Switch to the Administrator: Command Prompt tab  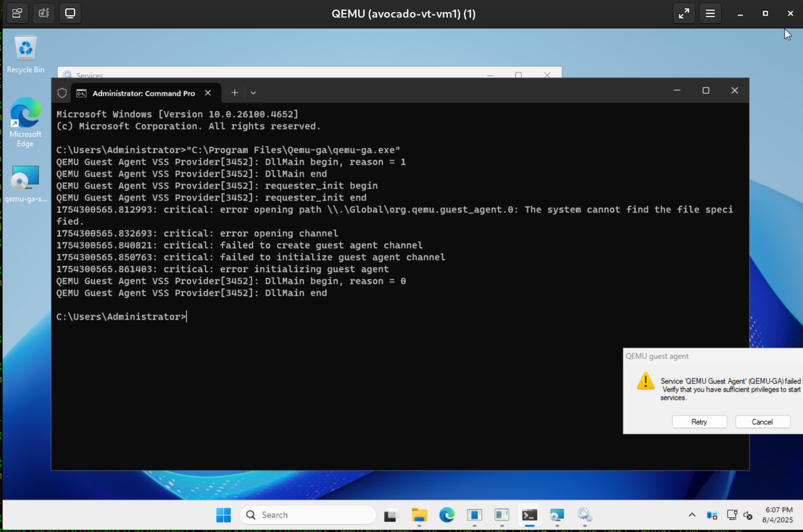click(145, 93)
